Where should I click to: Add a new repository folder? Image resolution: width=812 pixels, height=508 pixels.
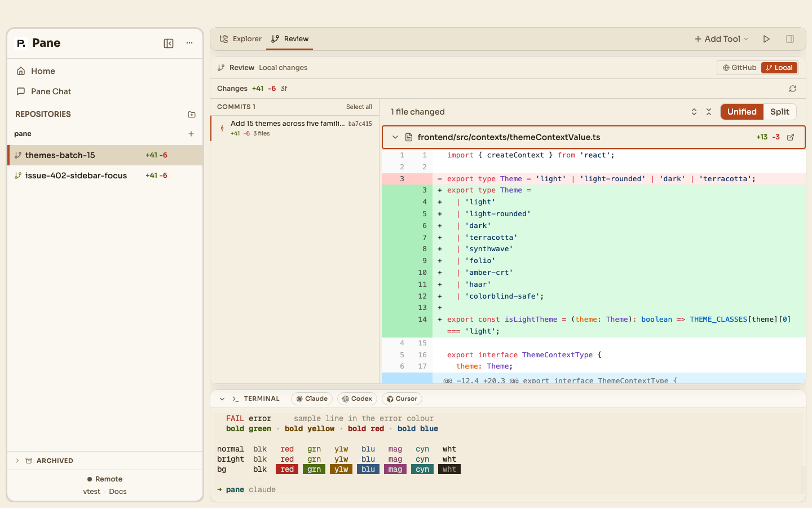point(192,114)
